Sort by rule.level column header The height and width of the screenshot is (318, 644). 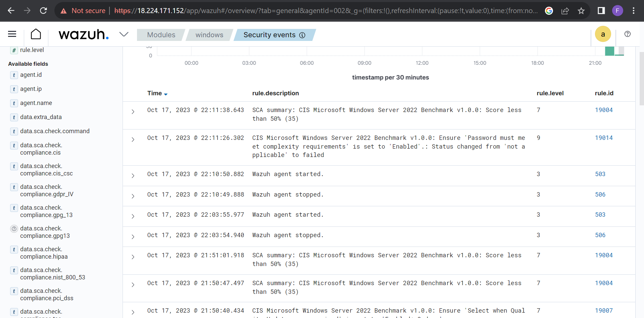point(550,93)
